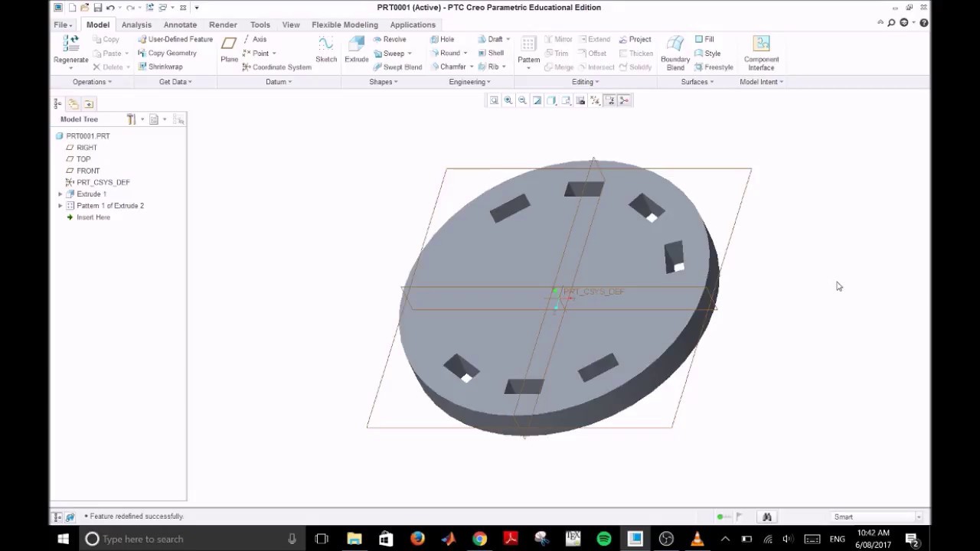Image resolution: width=980 pixels, height=551 pixels.
Task: Switch to the Tools tab
Action: 260,24
